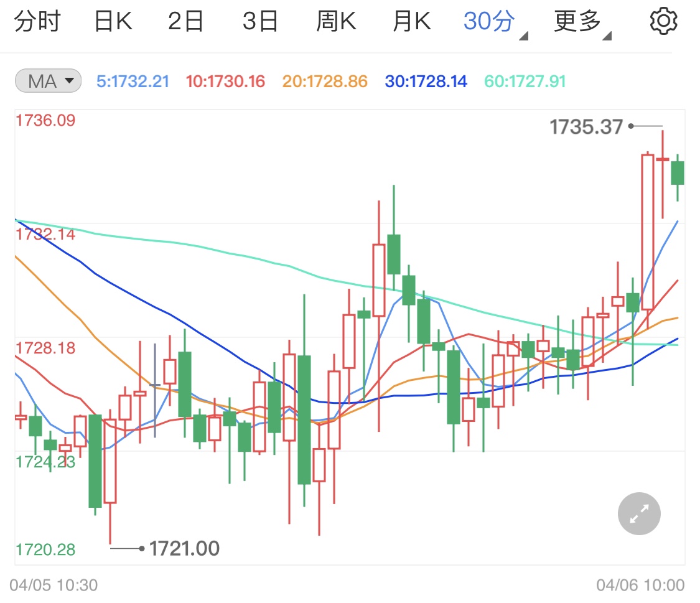
Task: Click the MA10 value 10:1730.16
Action: (225, 82)
